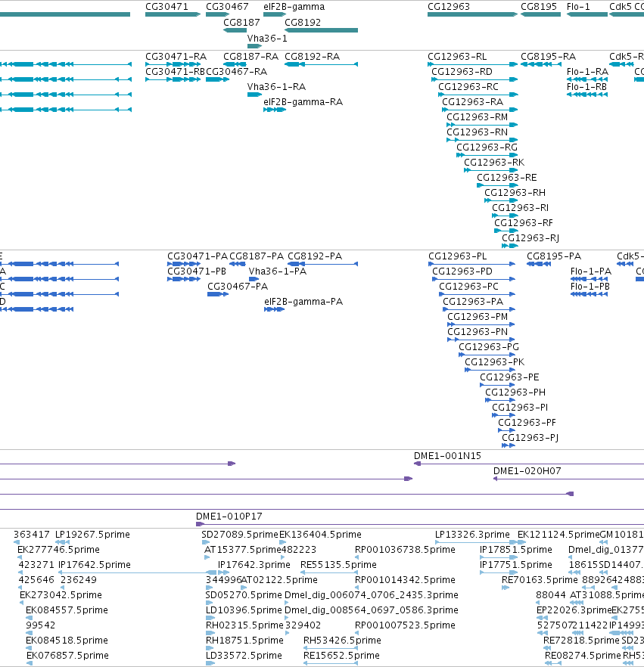Open BAC clone DME1-010P17
The image size is (644, 667).
pos(229,517)
